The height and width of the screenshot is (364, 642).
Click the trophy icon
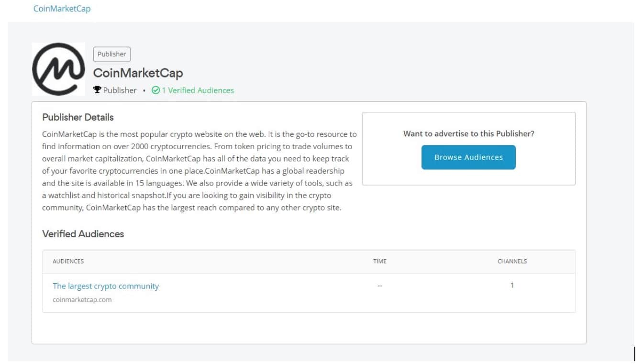click(97, 90)
